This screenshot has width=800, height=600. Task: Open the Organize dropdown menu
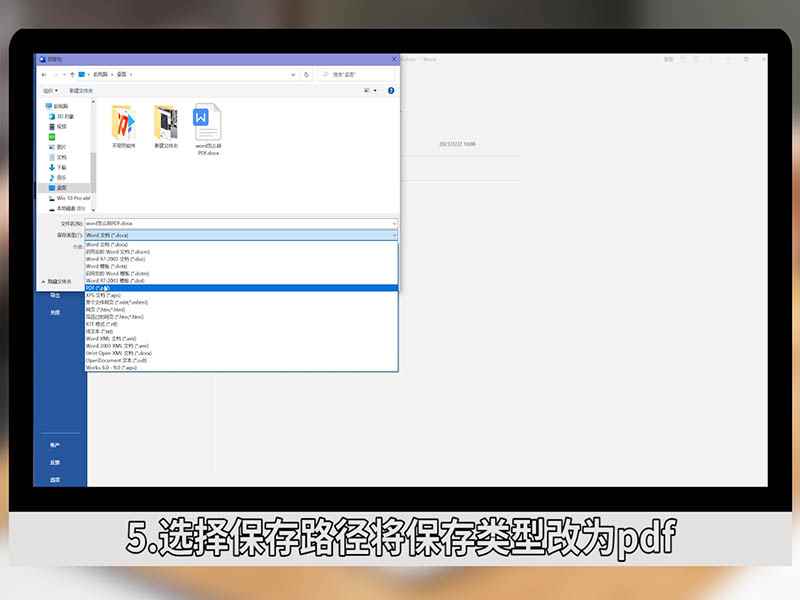click(46, 90)
